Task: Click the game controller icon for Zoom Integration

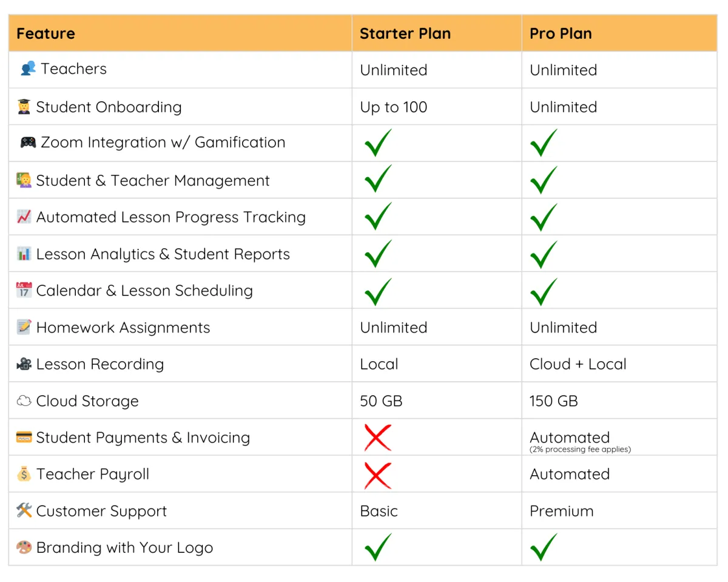Action: point(28,143)
